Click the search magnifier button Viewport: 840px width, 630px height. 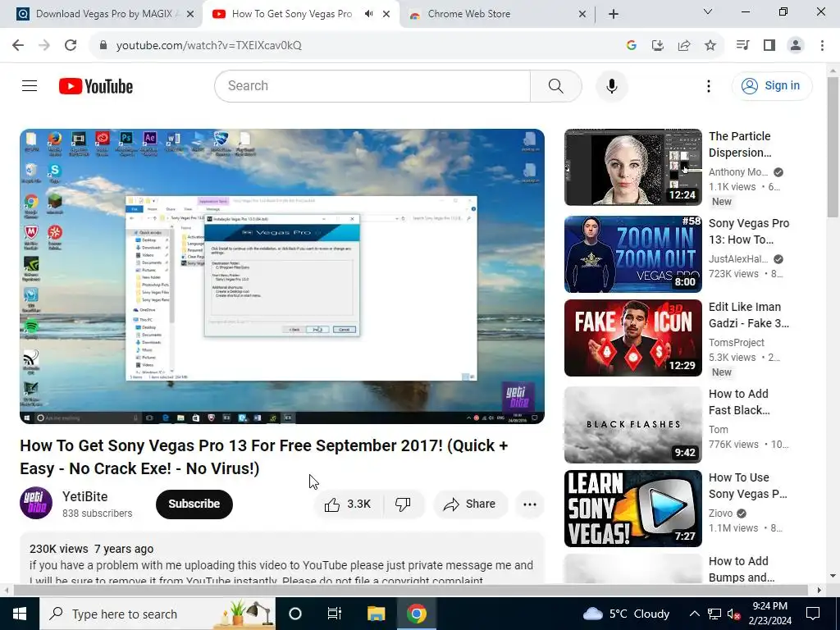(555, 85)
